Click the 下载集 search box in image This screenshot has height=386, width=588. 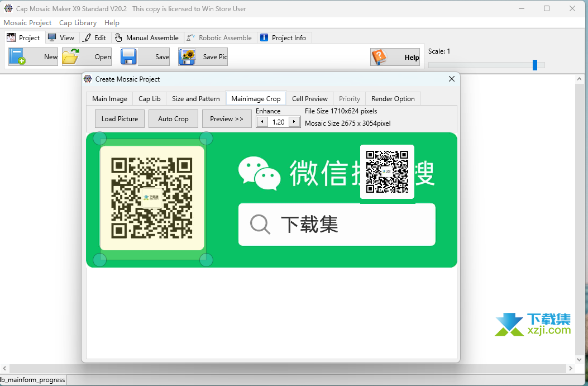click(337, 225)
